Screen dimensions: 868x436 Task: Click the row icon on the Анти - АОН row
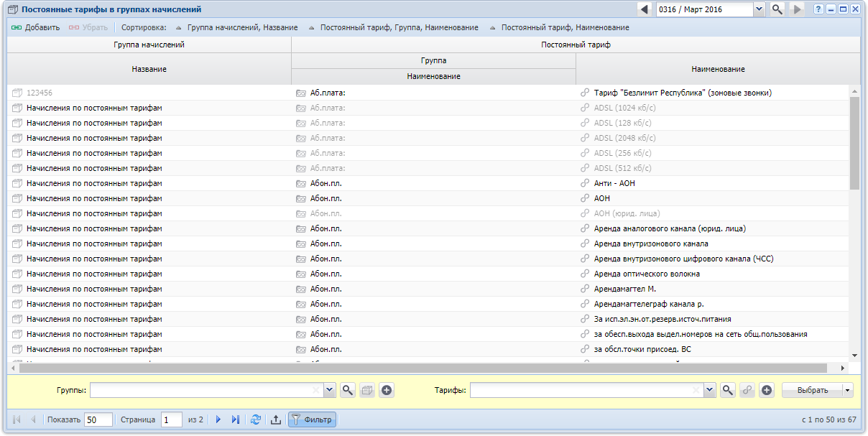18,183
